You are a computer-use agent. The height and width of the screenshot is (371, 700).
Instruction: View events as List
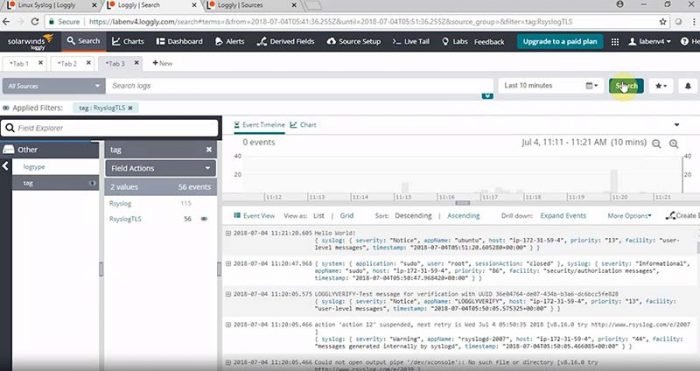click(319, 216)
